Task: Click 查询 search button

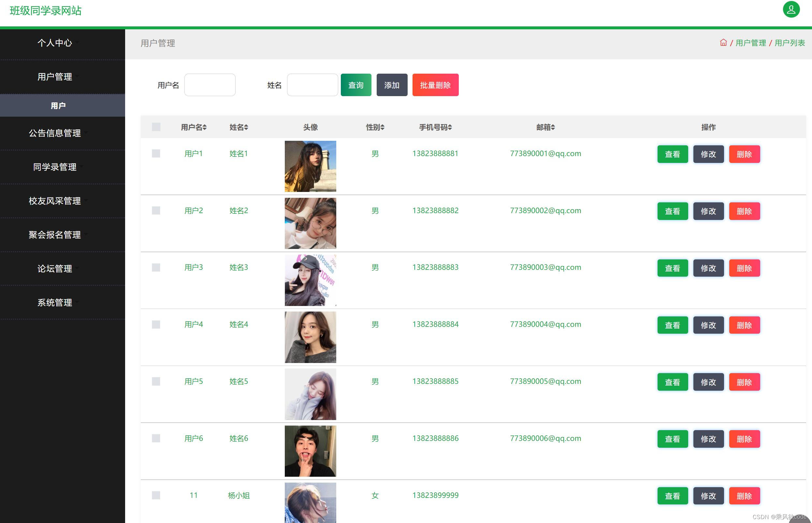Action: click(x=355, y=85)
